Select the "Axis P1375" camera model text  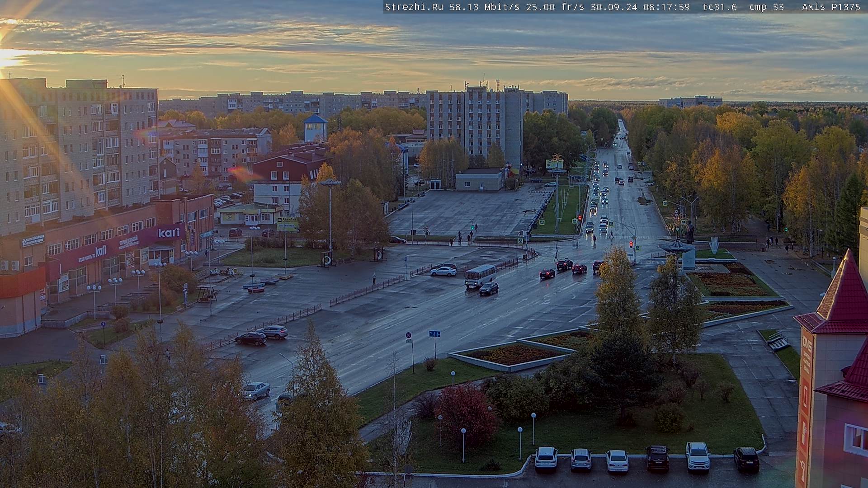(x=831, y=7)
